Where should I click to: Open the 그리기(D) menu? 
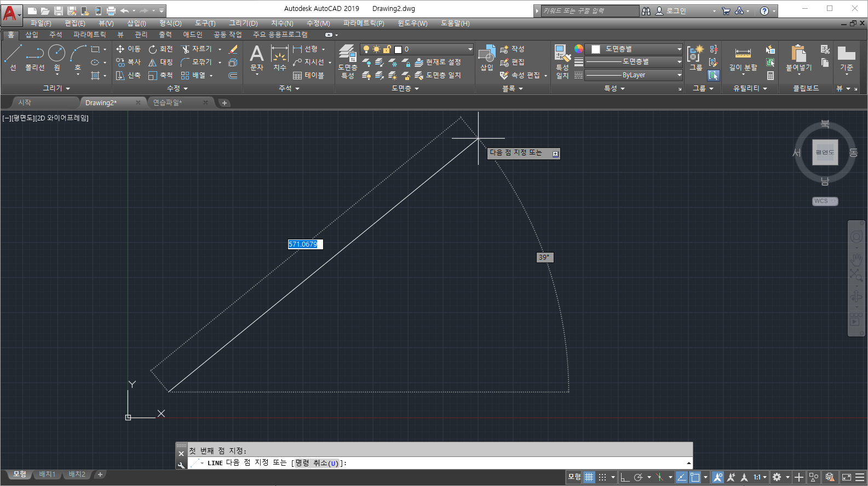pyautogui.click(x=243, y=23)
